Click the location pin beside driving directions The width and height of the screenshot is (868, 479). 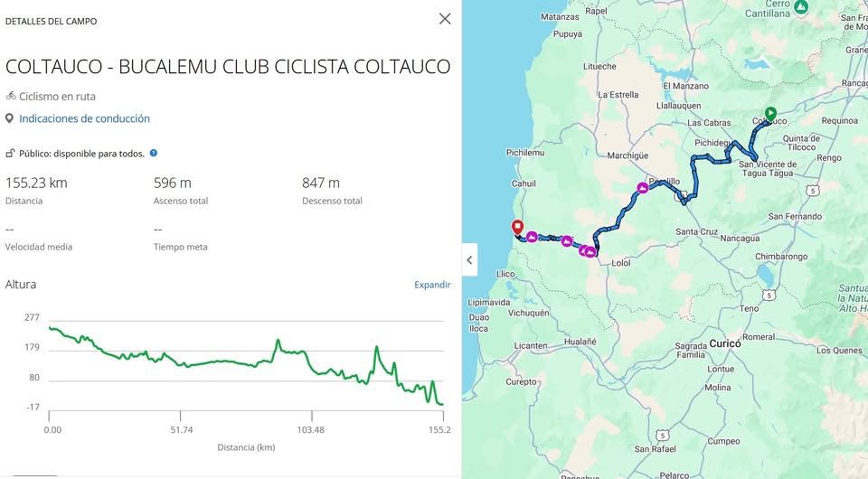tap(10, 118)
